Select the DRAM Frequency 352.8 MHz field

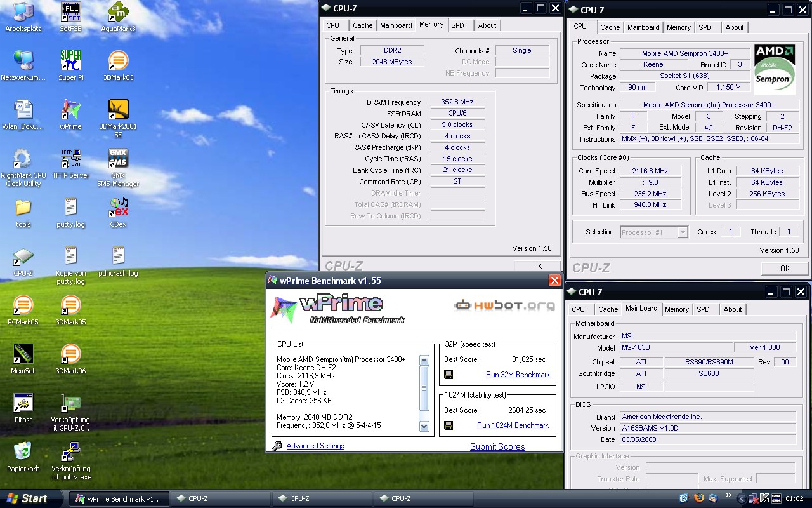coord(458,102)
